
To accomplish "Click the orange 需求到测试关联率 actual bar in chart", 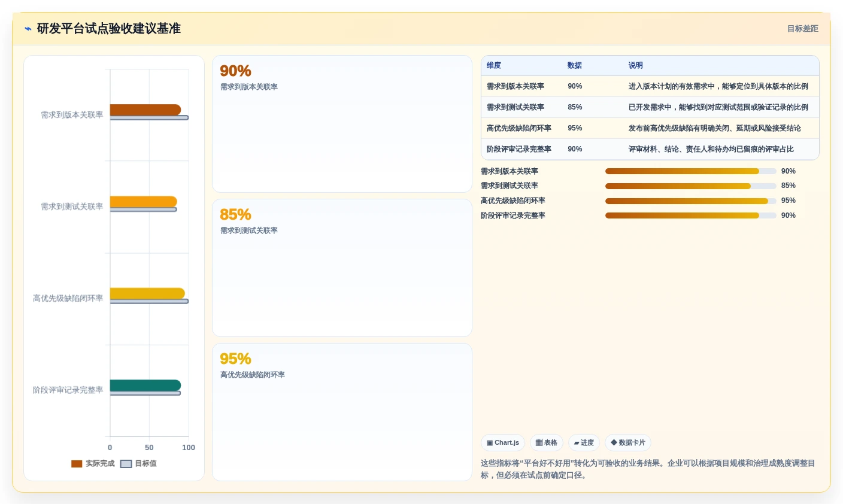I will pos(144,202).
